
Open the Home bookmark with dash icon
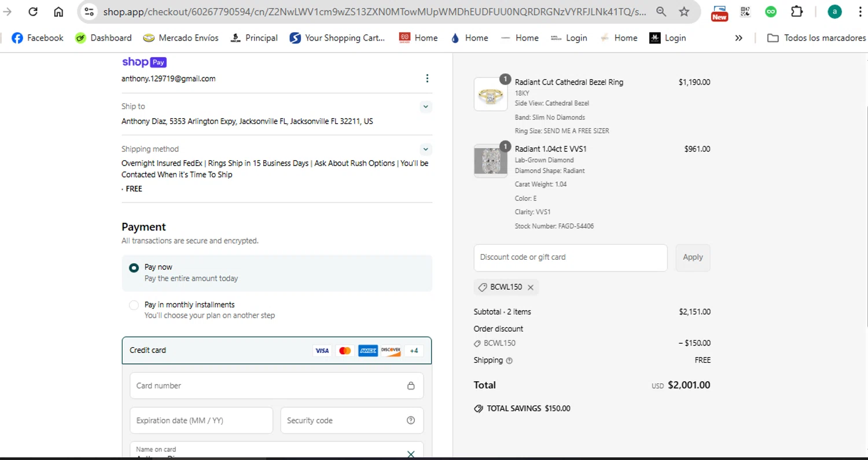pyautogui.click(x=520, y=38)
